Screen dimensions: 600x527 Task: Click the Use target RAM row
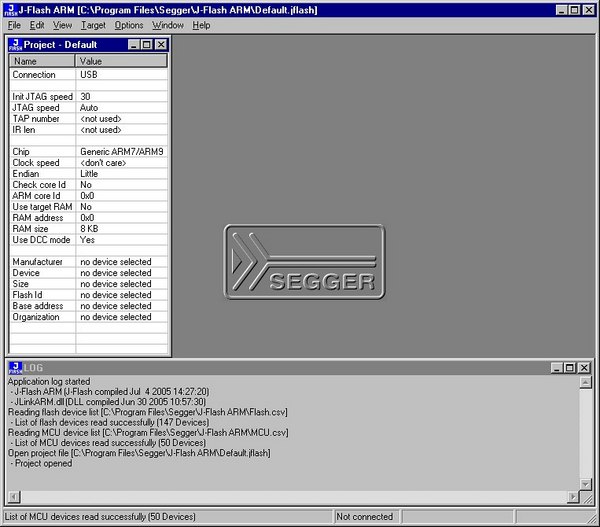(89, 207)
